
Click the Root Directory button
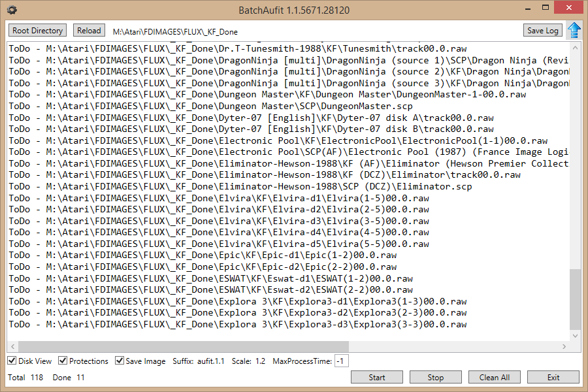click(x=37, y=31)
